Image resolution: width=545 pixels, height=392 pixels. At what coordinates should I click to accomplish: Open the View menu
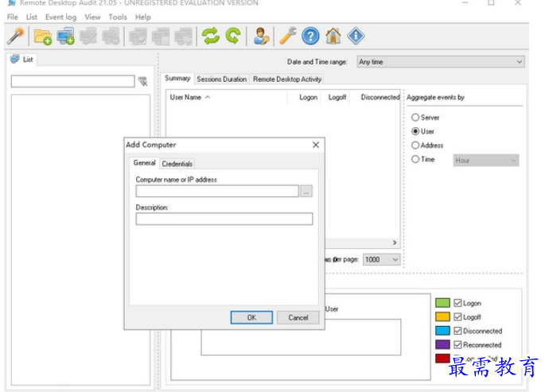(92, 17)
